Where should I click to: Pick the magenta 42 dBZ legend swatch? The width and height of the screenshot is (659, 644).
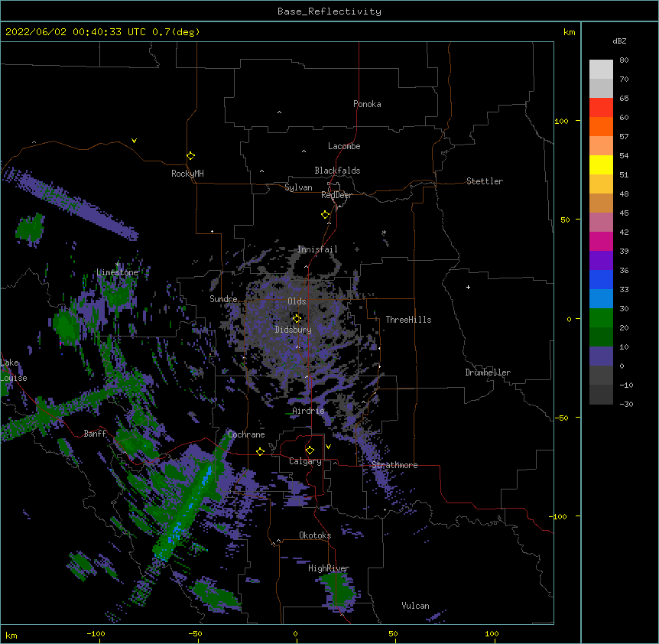(601, 241)
